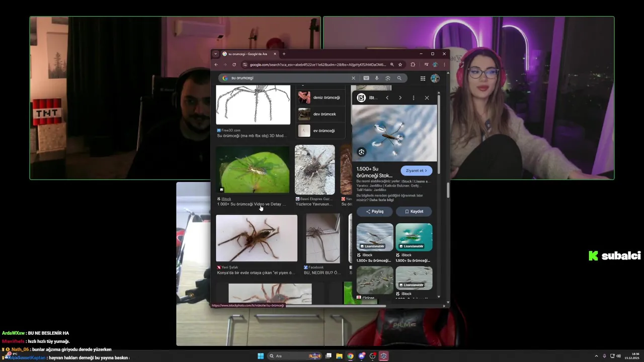
Task: Select the 'dev örümcek' related search
Action: (320, 114)
